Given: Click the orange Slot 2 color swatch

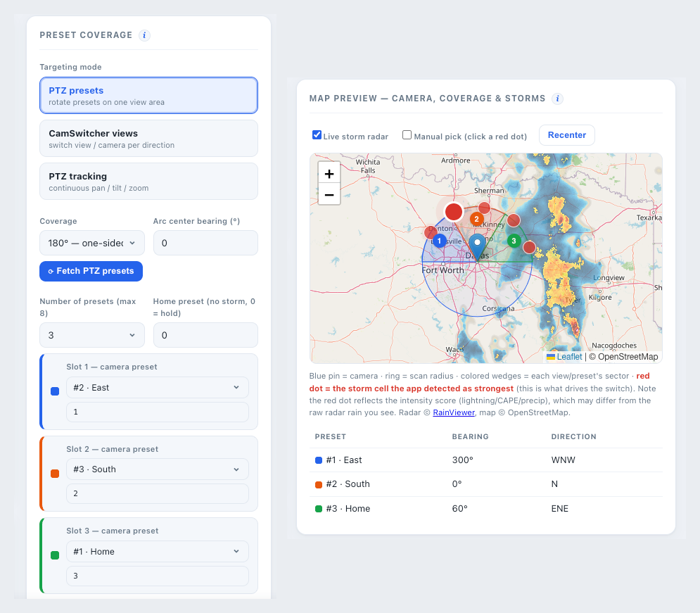Looking at the screenshot, I should click(55, 473).
